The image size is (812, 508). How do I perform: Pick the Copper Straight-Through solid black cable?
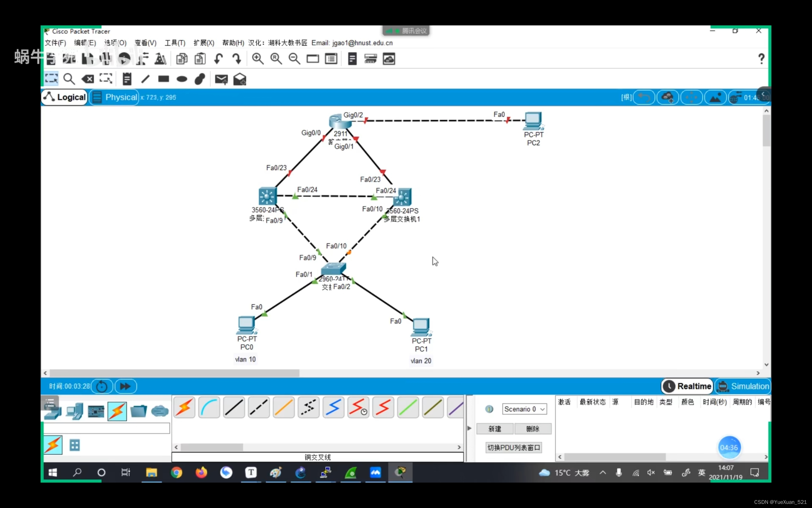pos(234,407)
